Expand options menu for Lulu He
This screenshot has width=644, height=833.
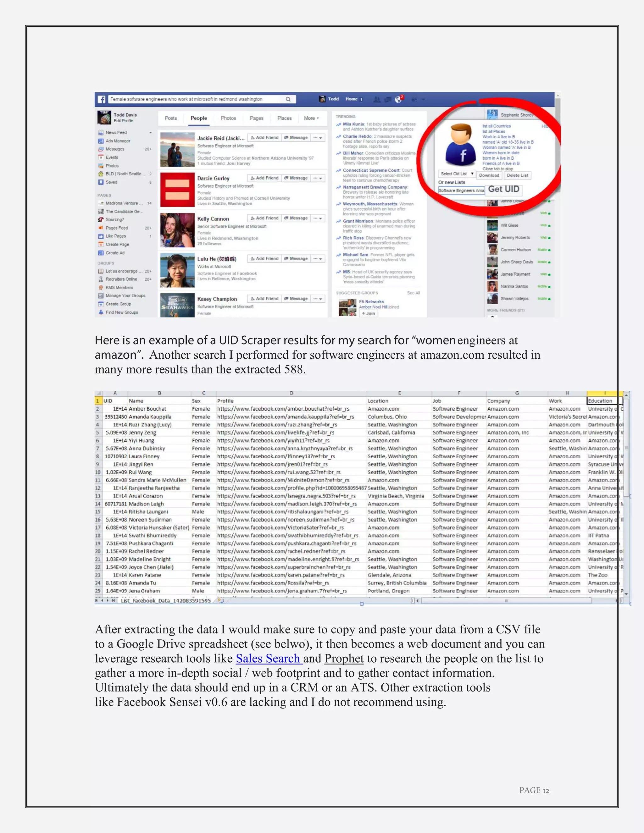318,259
